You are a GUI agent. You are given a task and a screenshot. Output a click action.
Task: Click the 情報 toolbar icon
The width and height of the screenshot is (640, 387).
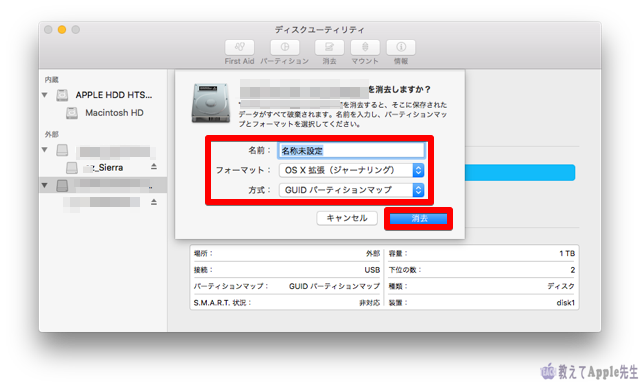pos(401,47)
